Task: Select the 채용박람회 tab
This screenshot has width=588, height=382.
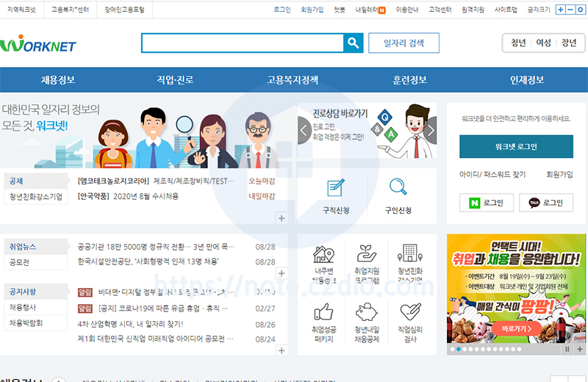Action: pos(36,323)
